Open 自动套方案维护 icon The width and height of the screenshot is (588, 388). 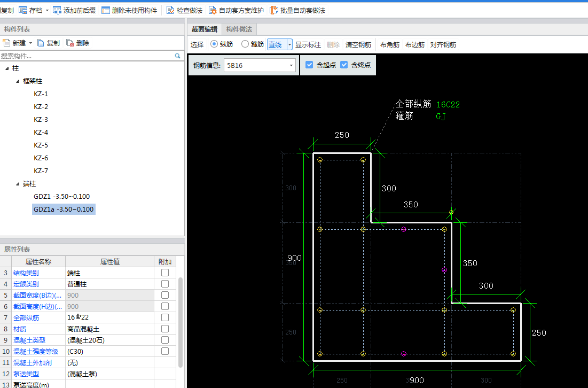pyautogui.click(x=213, y=11)
